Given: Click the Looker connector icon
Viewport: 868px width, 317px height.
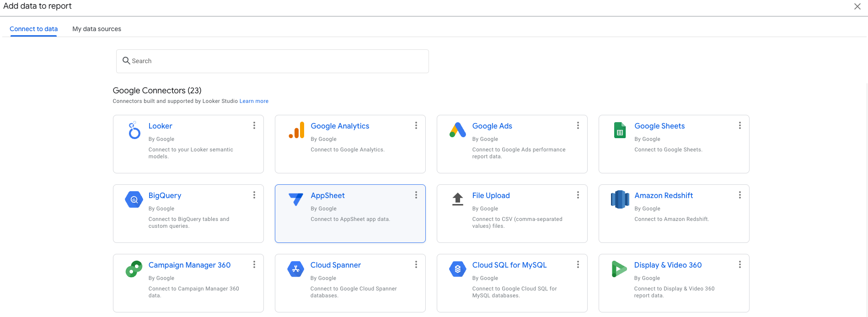Looking at the screenshot, I should [x=134, y=130].
